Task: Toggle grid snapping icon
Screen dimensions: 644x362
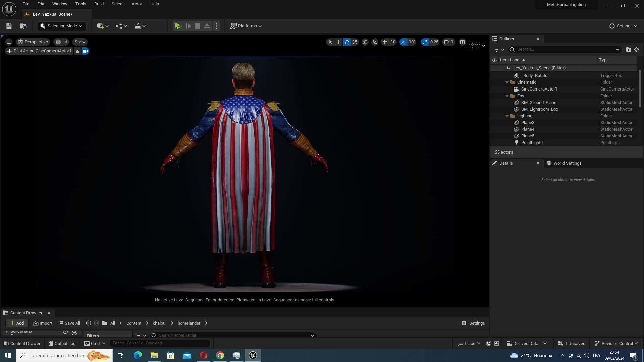Action: coord(385,42)
